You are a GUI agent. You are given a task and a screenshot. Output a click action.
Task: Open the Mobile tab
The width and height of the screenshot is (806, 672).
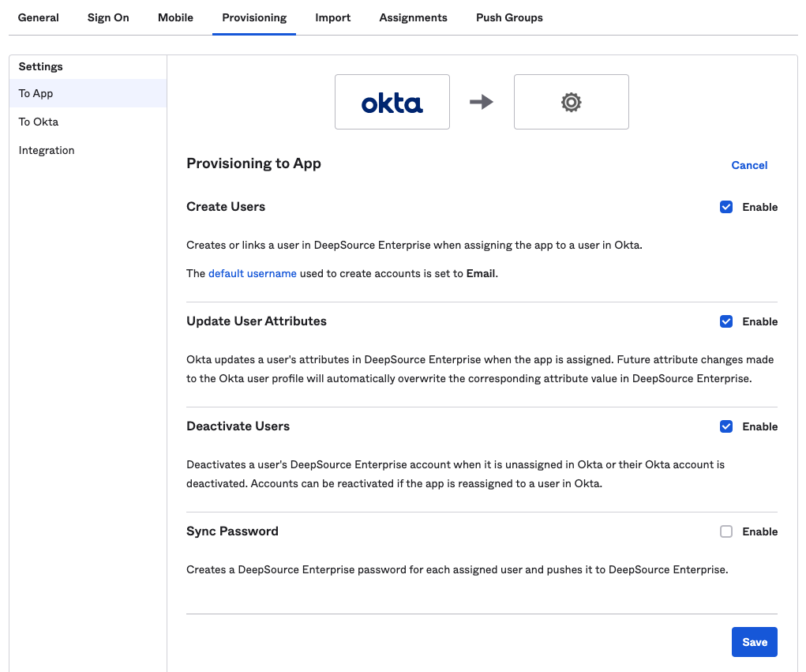coord(175,17)
